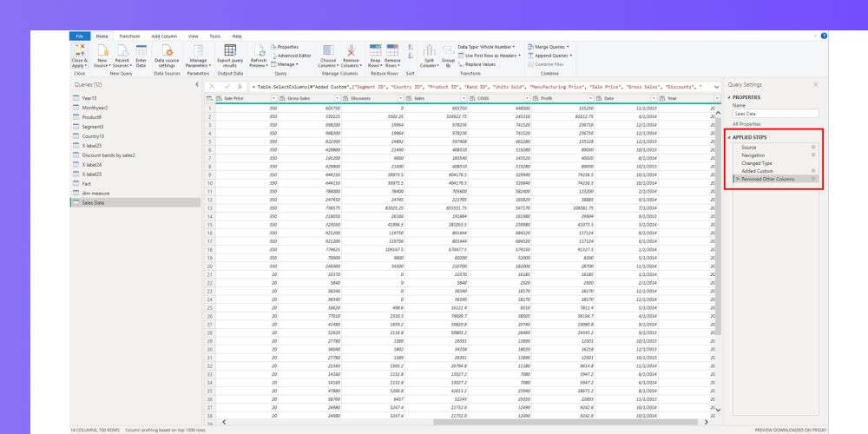Click the Remove Columns icon
868x434 pixels.
click(x=351, y=50)
